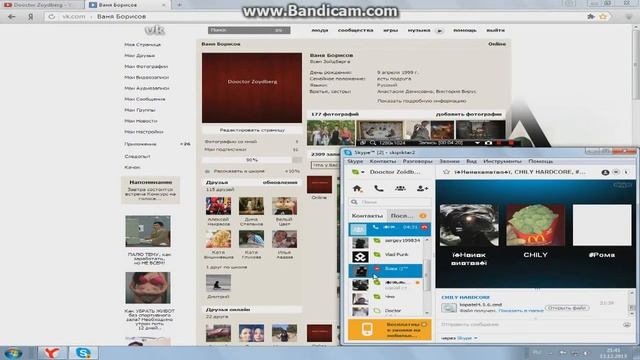The image size is (640, 360).
Task: Click the Skype contact list scrollbar
Action: pyautogui.click(x=427, y=276)
